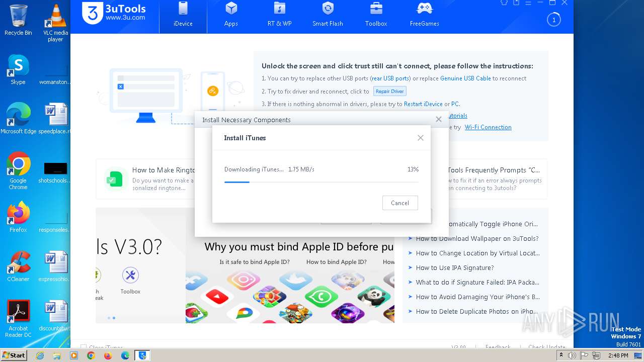Viewport: 644px width, 362px height.
Task: Click the green ringtone icon card
Action: click(x=115, y=179)
